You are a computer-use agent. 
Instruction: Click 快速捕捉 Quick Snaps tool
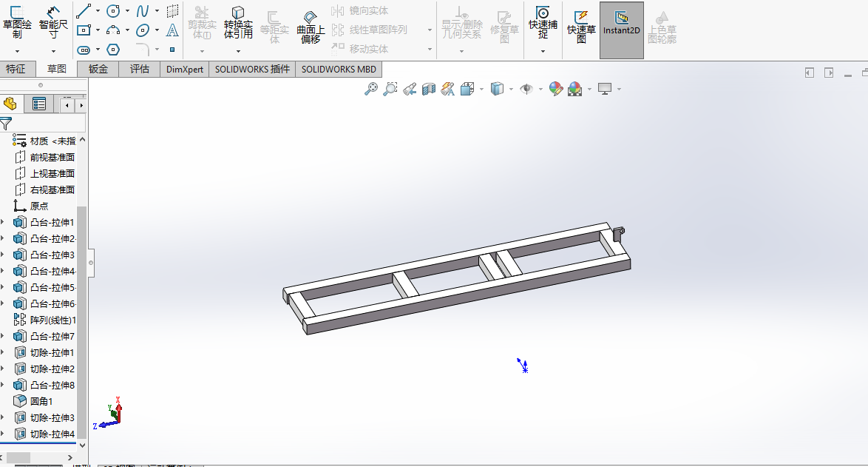543,23
